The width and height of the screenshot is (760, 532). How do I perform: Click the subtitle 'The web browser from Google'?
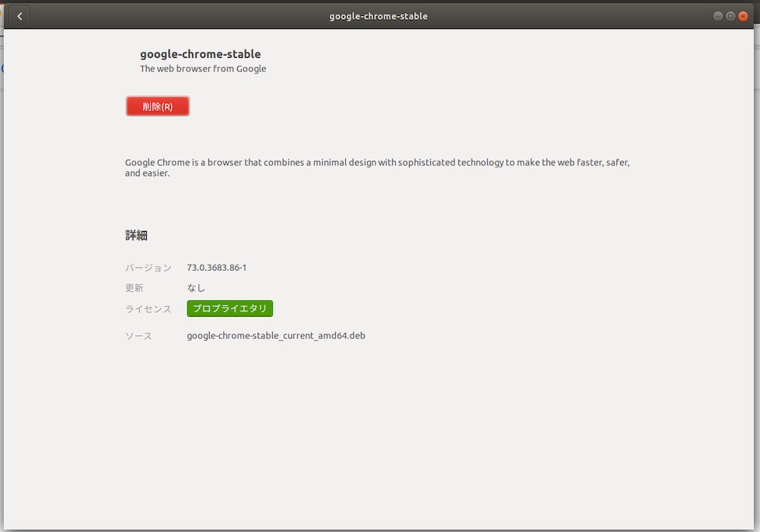(203, 69)
